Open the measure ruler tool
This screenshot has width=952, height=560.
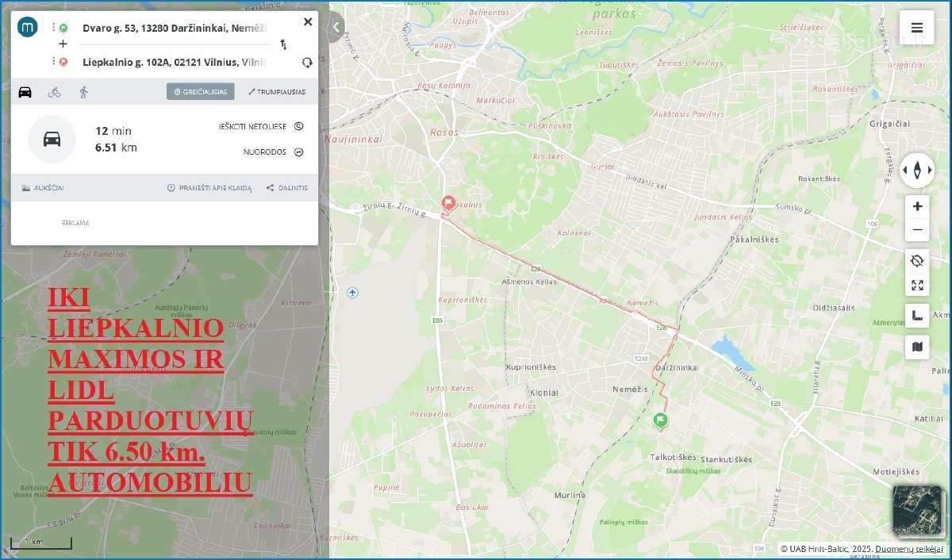(x=917, y=316)
